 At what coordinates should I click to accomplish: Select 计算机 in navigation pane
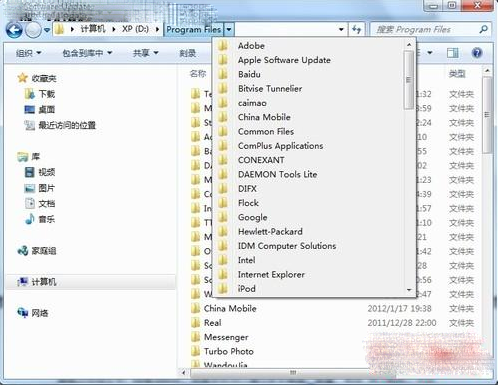[x=90, y=282]
